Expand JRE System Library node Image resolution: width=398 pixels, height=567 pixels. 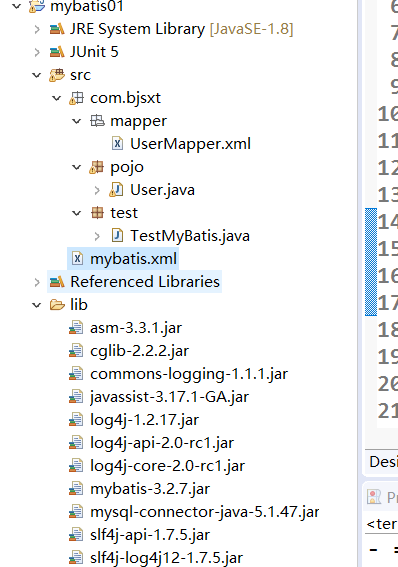click(x=37, y=29)
